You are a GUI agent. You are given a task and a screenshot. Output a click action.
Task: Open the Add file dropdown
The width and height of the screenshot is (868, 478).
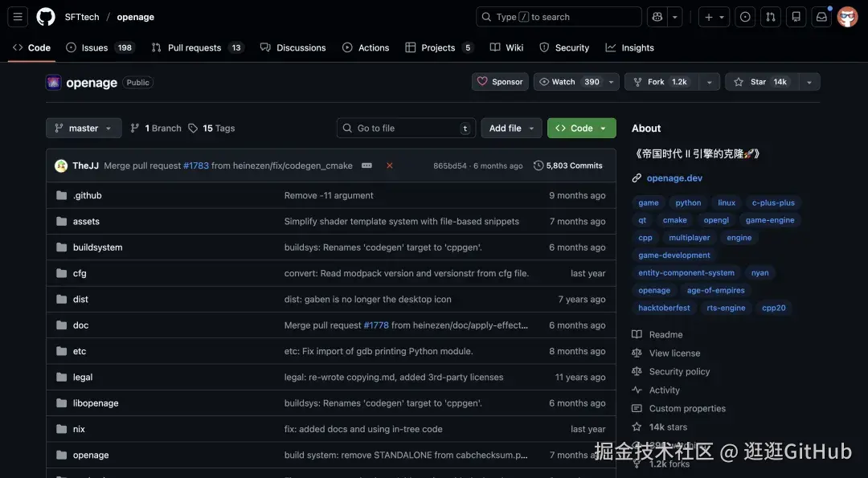tap(511, 129)
